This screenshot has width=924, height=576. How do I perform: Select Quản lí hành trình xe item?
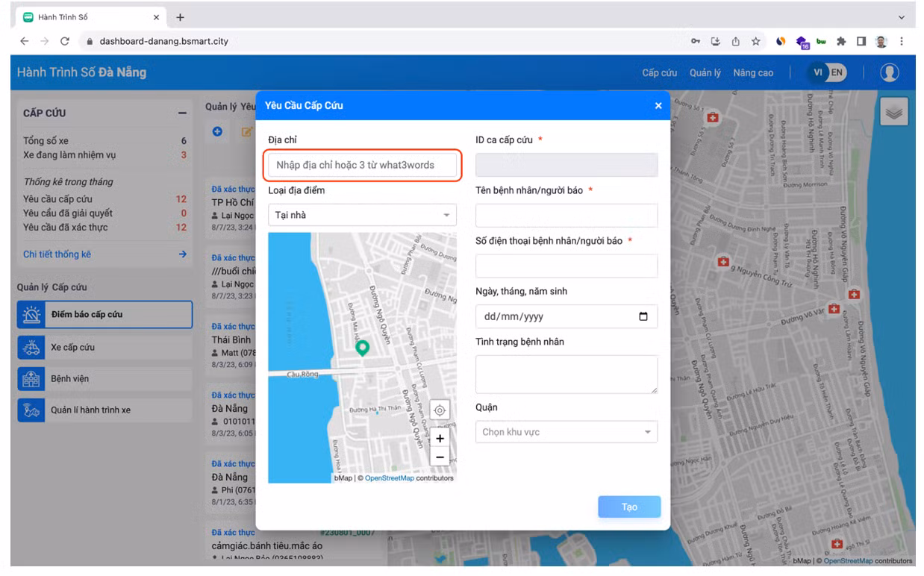click(x=104, y=410)
